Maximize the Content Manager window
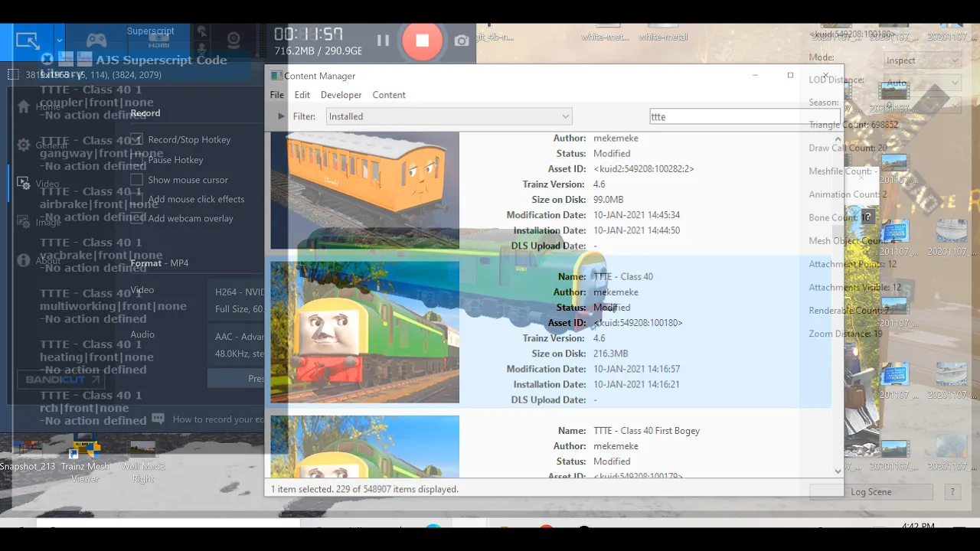 pyautogui.click(x=790, y=75)
